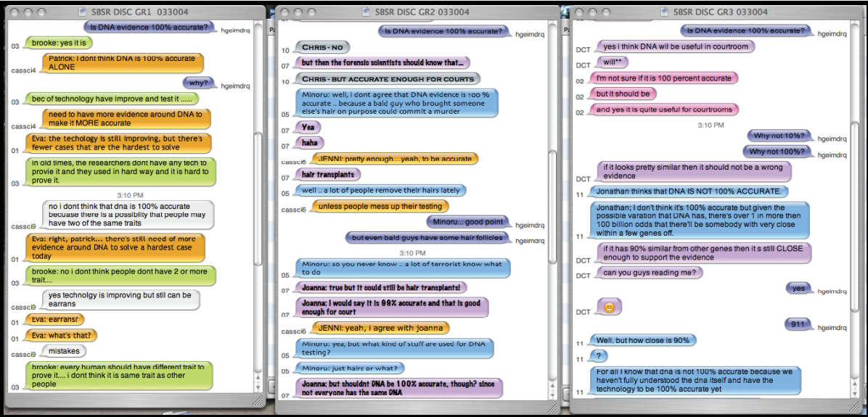Click the '?' bubble in GR3
868x417 pixels.
(599, 355)
